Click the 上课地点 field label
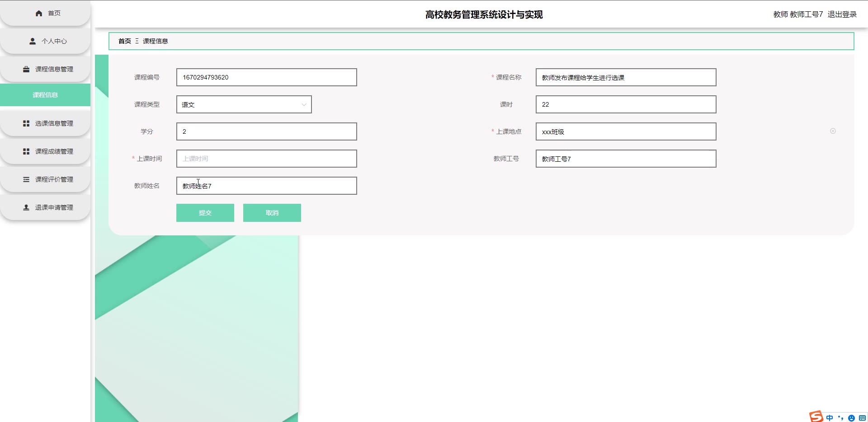Screen dimensions: 868x422 coord(509,131)
